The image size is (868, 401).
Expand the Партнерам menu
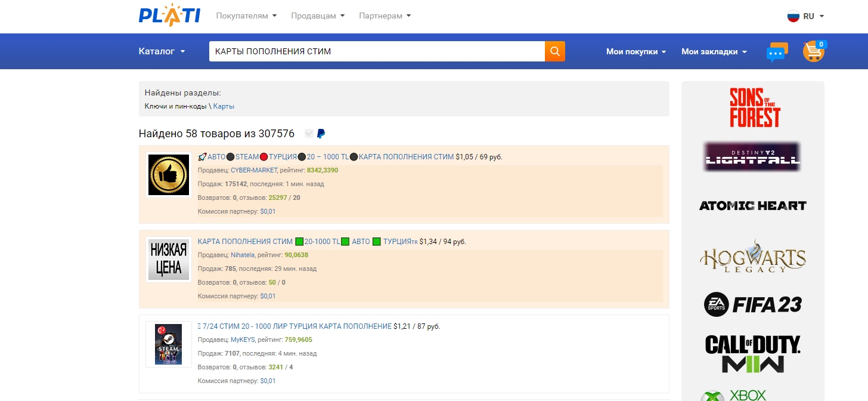[385, 16]
